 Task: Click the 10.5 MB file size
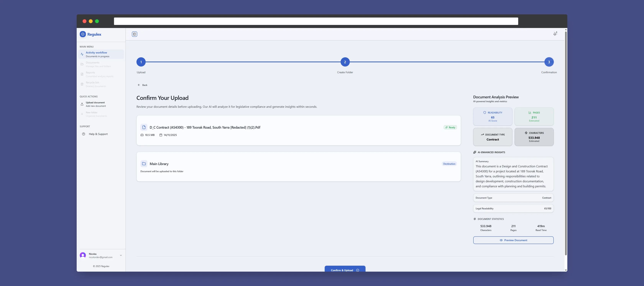(x=150, y=135)
